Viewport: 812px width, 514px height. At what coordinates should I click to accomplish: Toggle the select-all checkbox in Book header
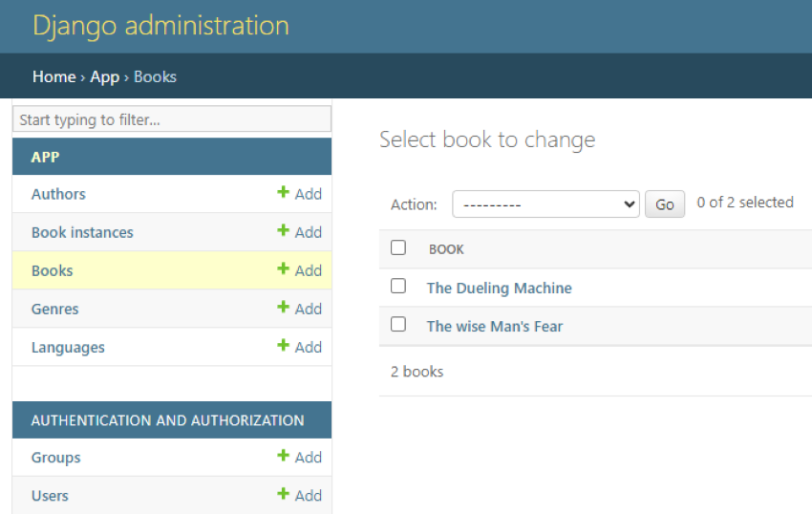point(398,248)
